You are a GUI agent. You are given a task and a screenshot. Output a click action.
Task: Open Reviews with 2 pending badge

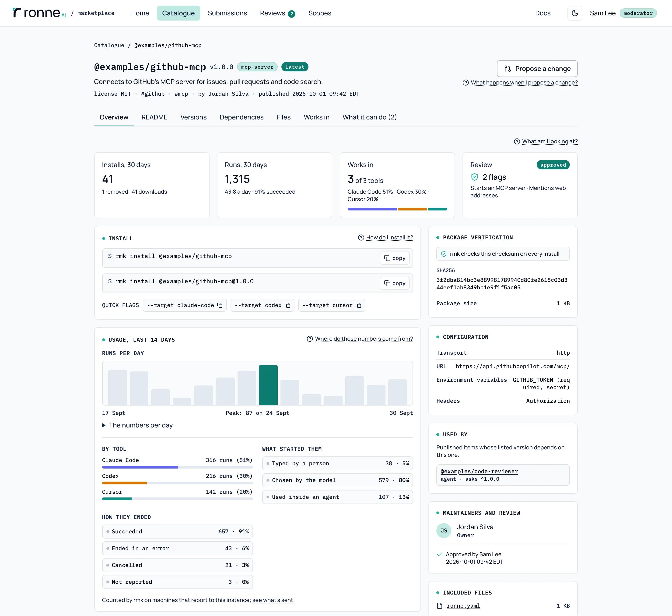(x=277, y=13)
